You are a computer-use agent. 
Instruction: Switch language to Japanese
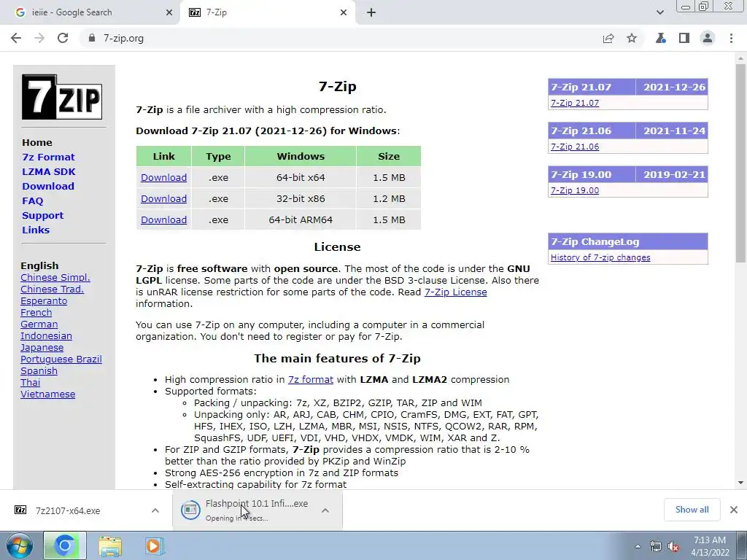tap(42, 348)
